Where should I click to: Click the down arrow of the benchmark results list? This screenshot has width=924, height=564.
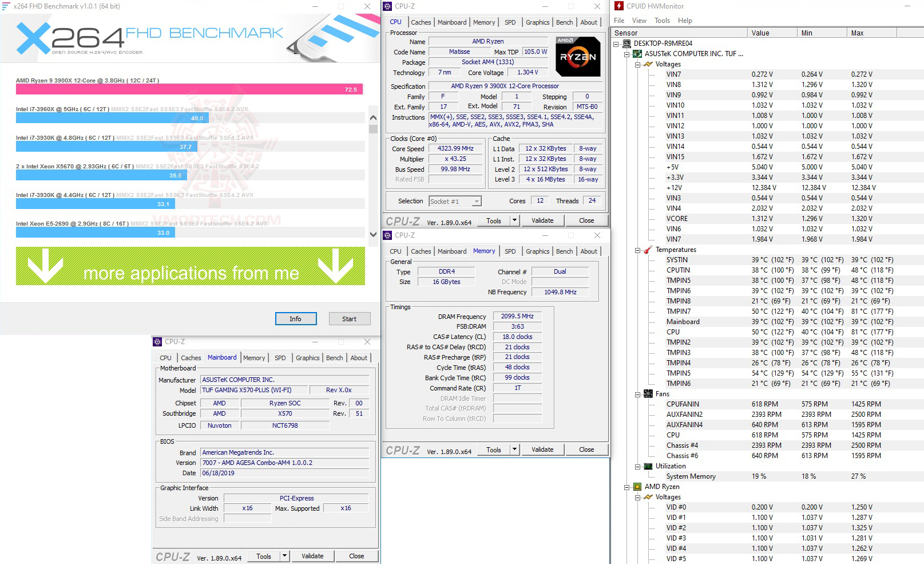pos(373,234)
